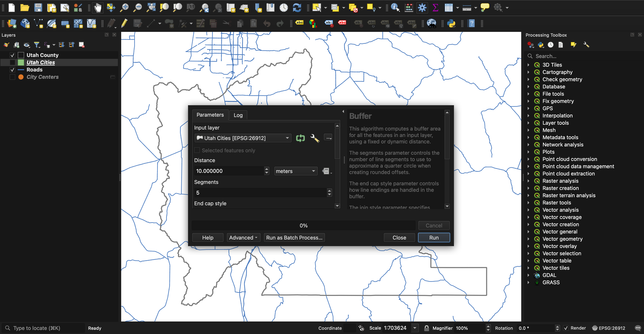Click the Refresh map icon
The width and height of the screenshot is (644, 334).
pos(297,7)
